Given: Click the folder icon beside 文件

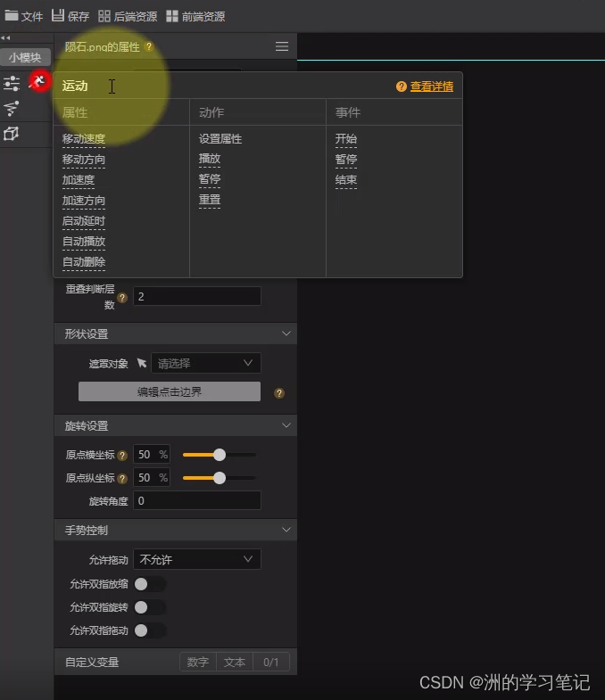Looking at the screenshot, I should click(12, 16).
